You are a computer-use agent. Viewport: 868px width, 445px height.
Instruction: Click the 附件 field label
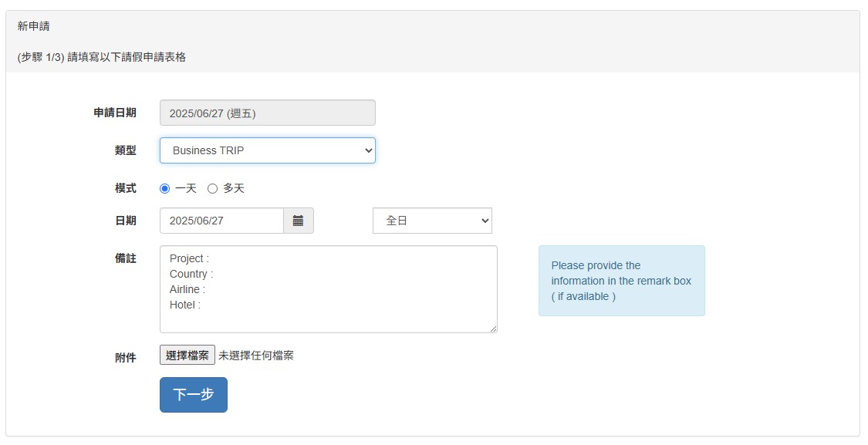pos(126,358)
